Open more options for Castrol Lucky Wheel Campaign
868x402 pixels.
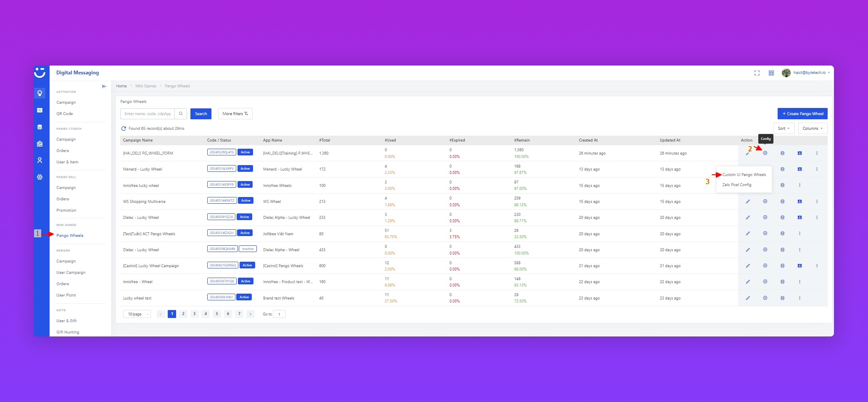pyautogui.click(x=817, y=266)
